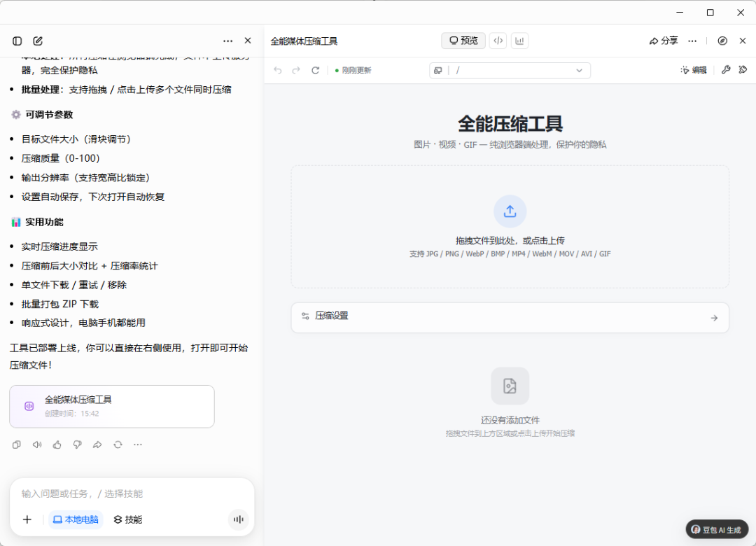Click the 实用功能 section heading
Screen dimensions: 756x546
(x=44, y=223)
